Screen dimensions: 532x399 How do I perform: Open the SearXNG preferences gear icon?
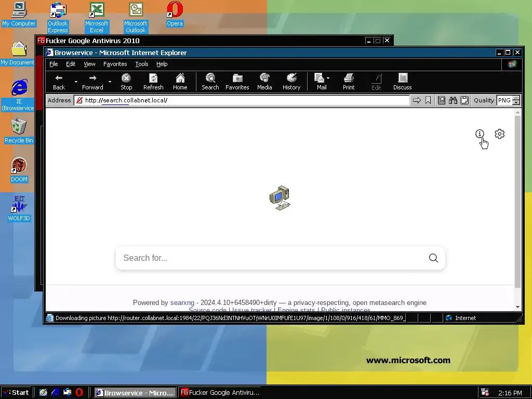click(499, 134)
